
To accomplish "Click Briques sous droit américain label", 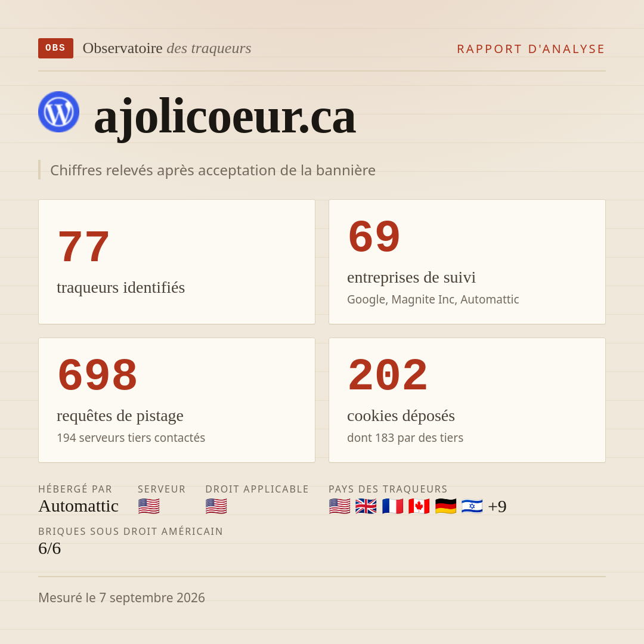I will (131, 531).
